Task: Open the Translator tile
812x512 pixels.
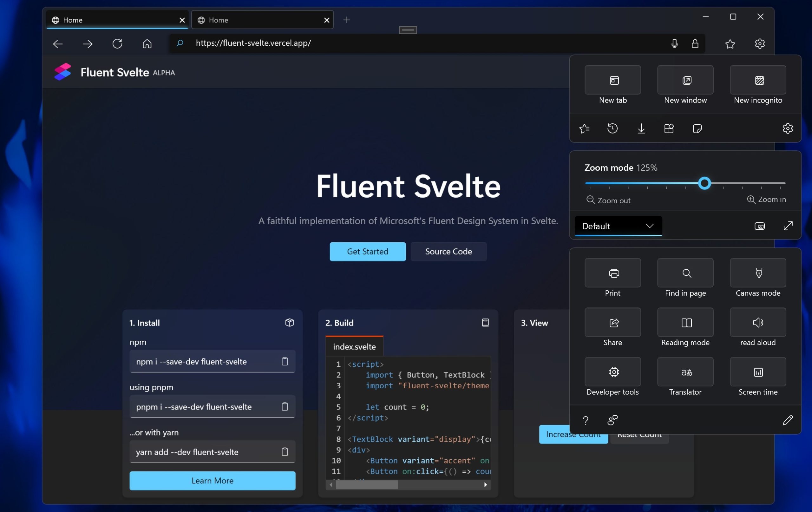Action: pos(685,372)
